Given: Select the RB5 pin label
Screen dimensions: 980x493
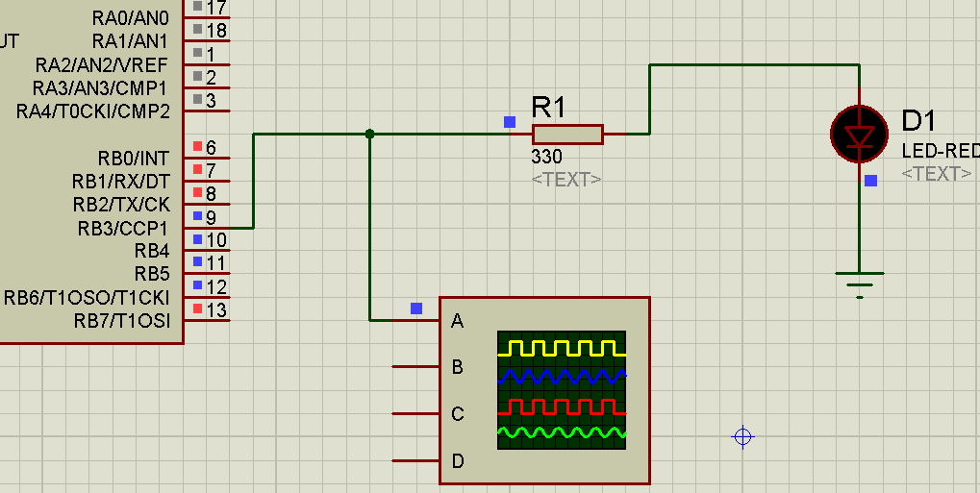Looking at the screenshot, I should pyautogui.click(x=152, y=274).
